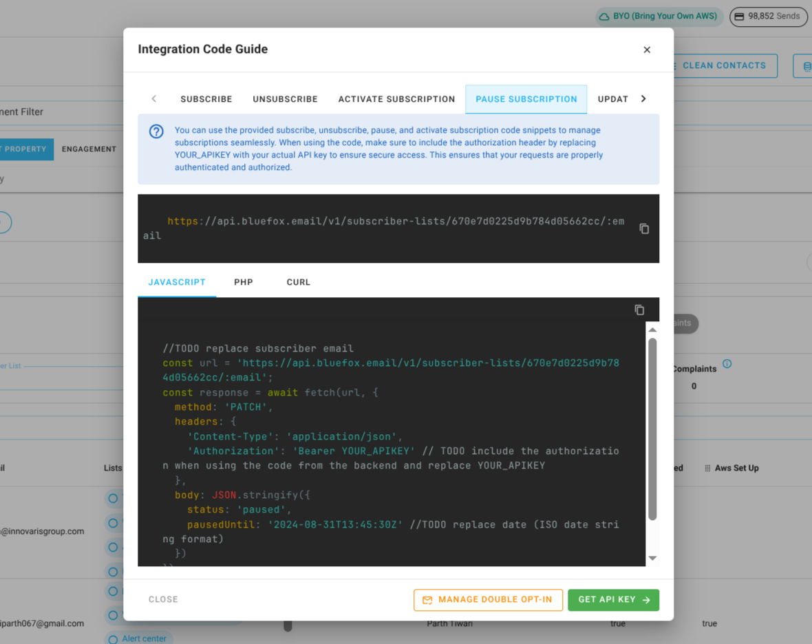This screenshot has height=644, width=812.
Task: Click the help question mark icon
Action: 156,131
